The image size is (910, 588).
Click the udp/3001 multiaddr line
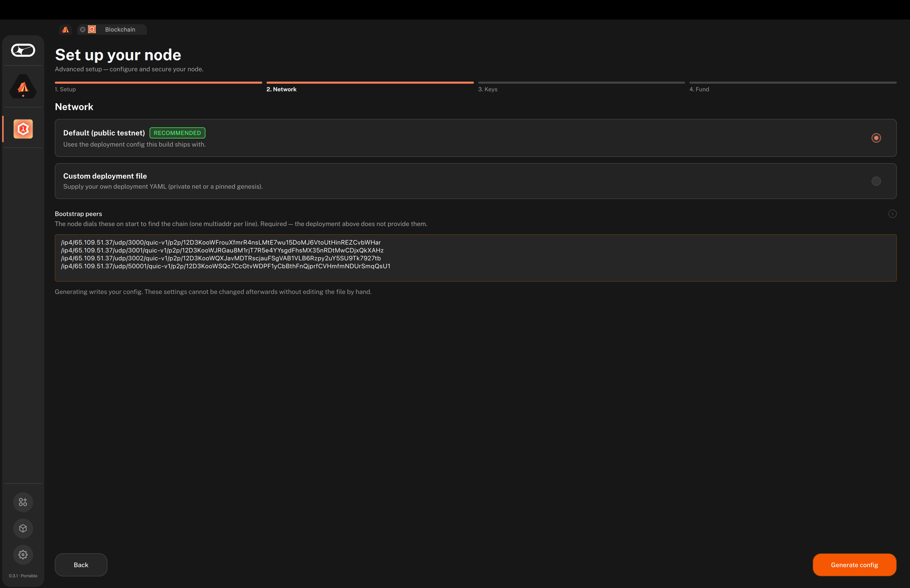click(x=222, y=251)
